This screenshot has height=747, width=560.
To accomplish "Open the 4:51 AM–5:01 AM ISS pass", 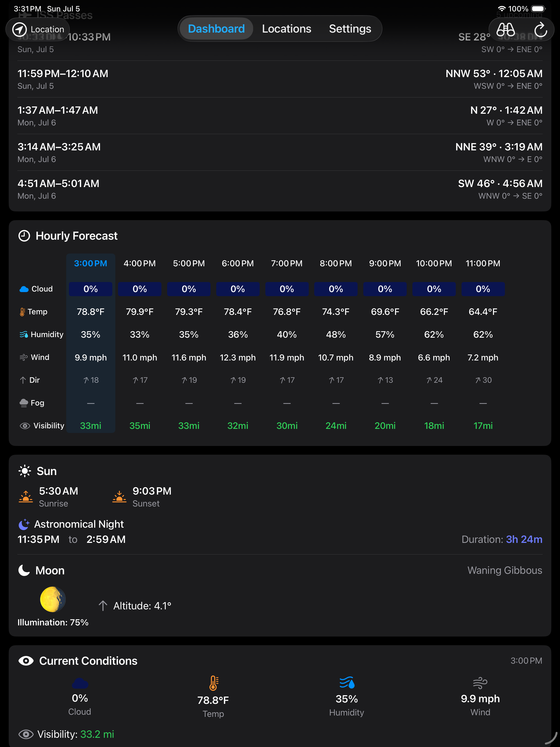I will (280, 189).
